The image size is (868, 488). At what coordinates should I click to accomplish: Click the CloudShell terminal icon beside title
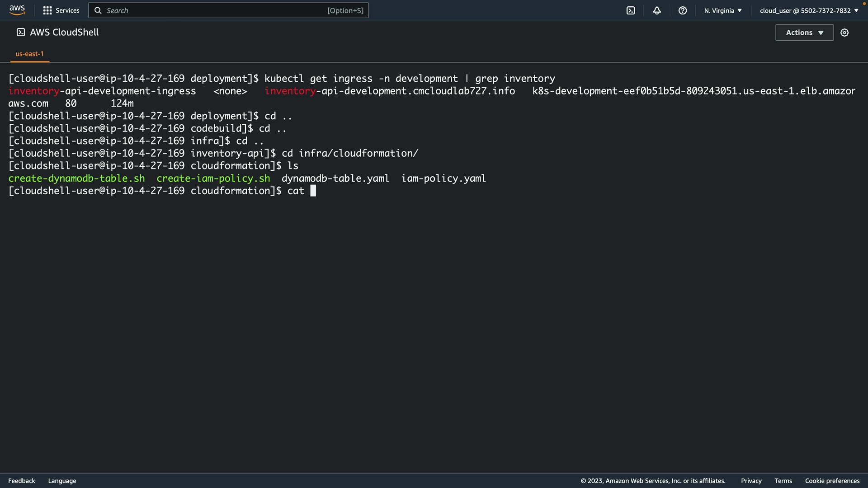tap(21, 32)
